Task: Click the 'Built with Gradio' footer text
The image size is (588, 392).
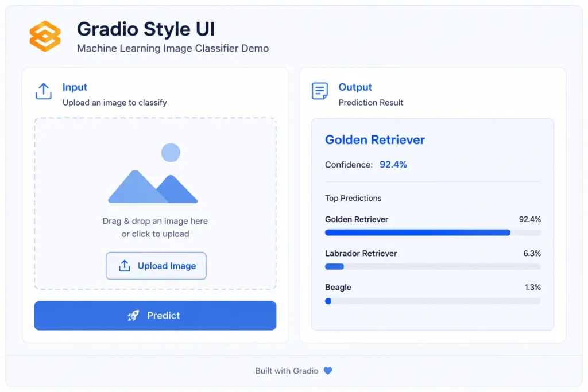Action: tap(287, 371)
